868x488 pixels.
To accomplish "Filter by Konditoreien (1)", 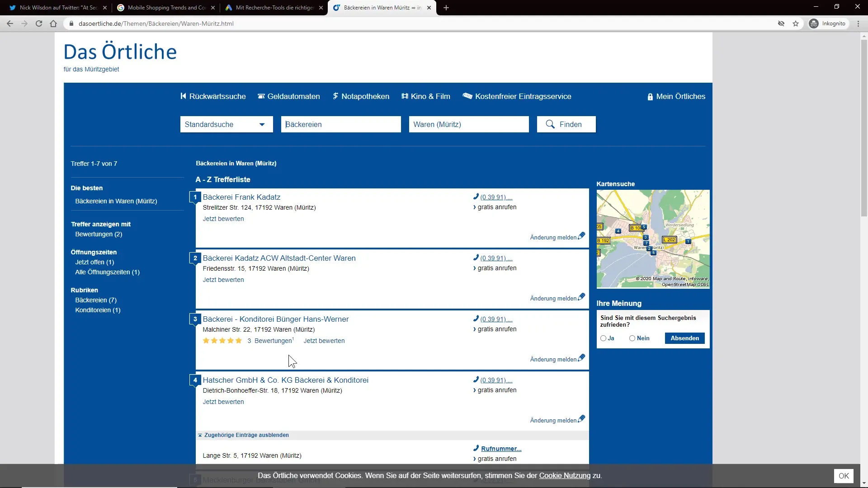I will coord(98,310).
